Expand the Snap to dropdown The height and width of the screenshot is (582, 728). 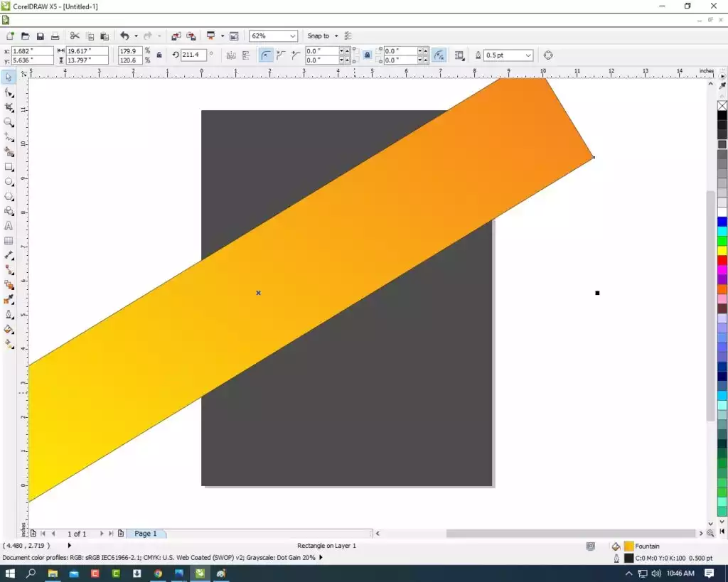tap(336, 36)
